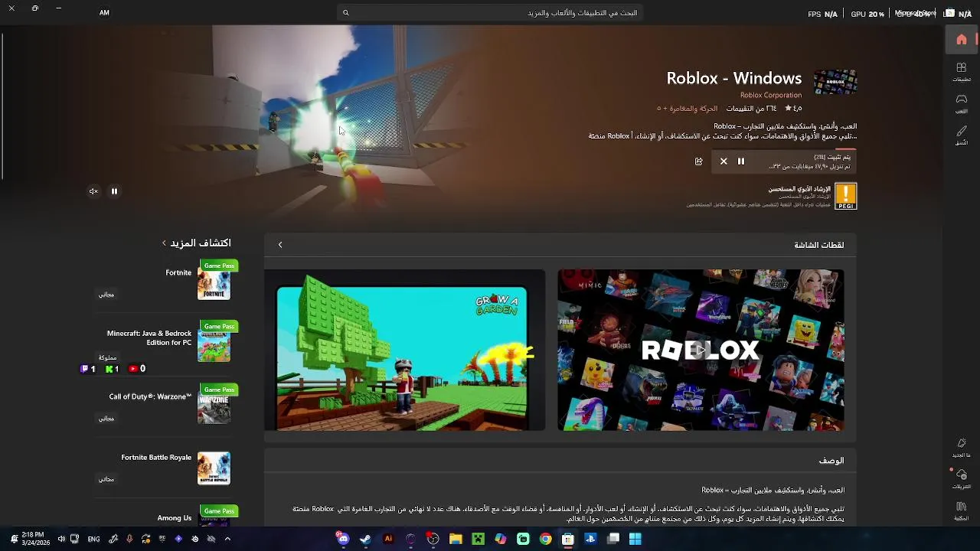Screen dimensions: 980x551
Task: Click the FPS overlay readout
Action: pyautogui.click(x=822, y=14)
